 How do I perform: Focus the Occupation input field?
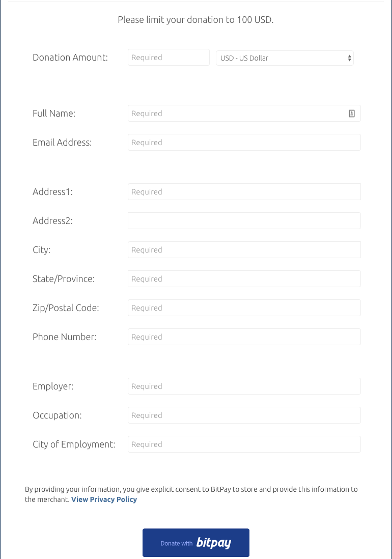244,415
